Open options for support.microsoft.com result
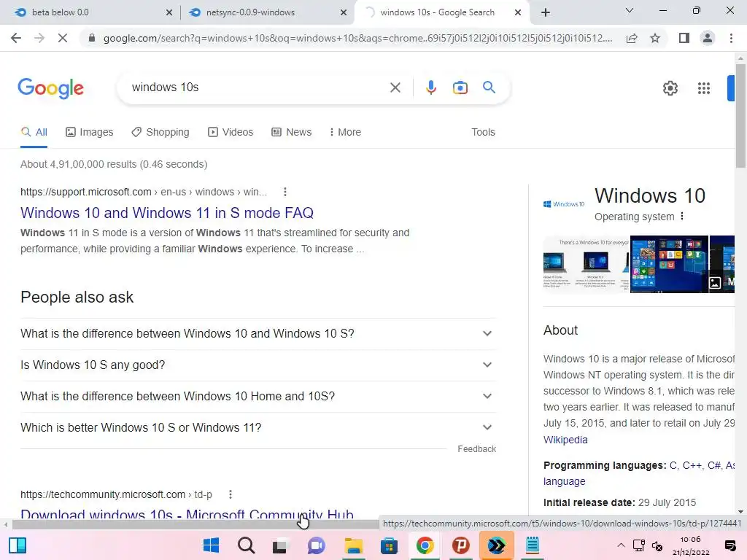Viewport: 747px width, 560px height. tap(285, 192)
